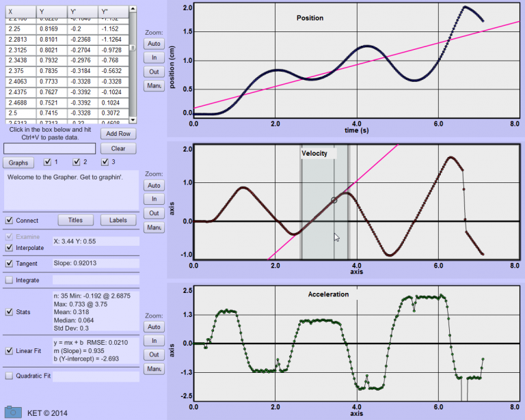This screenshot has height=420, width=525.
Task: Open the Labels settings
Action: 118,221
